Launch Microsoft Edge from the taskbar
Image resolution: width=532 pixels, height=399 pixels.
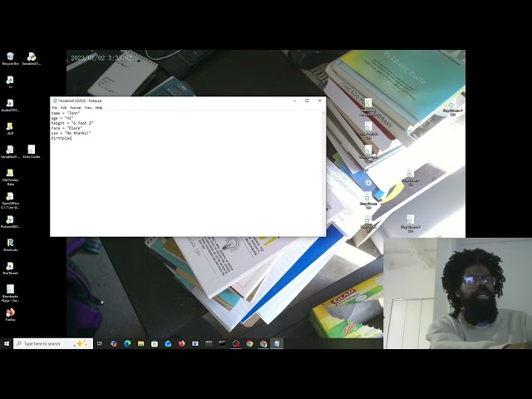click(127, 343)
